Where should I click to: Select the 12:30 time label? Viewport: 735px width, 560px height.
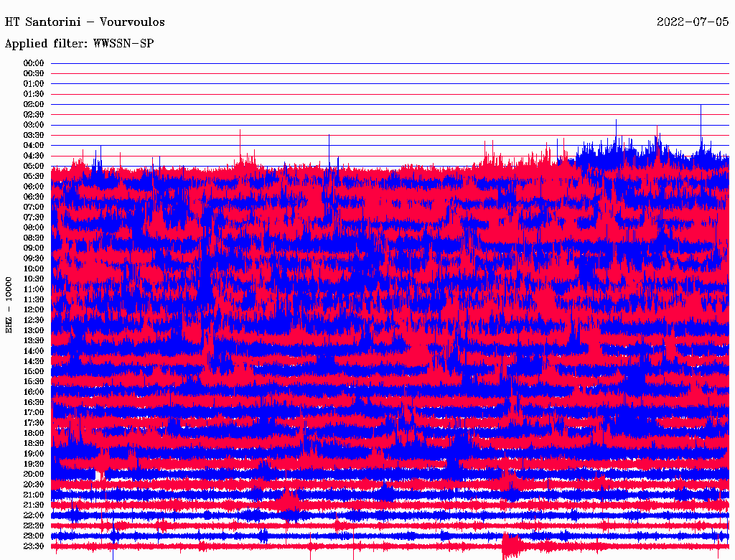(34, 319)
